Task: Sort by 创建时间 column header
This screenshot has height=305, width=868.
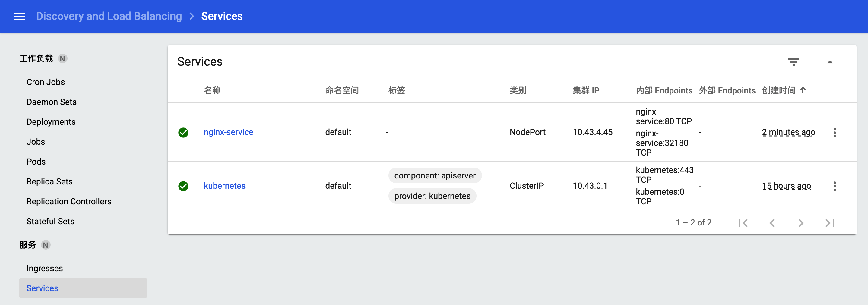Action: pos(779,90)
